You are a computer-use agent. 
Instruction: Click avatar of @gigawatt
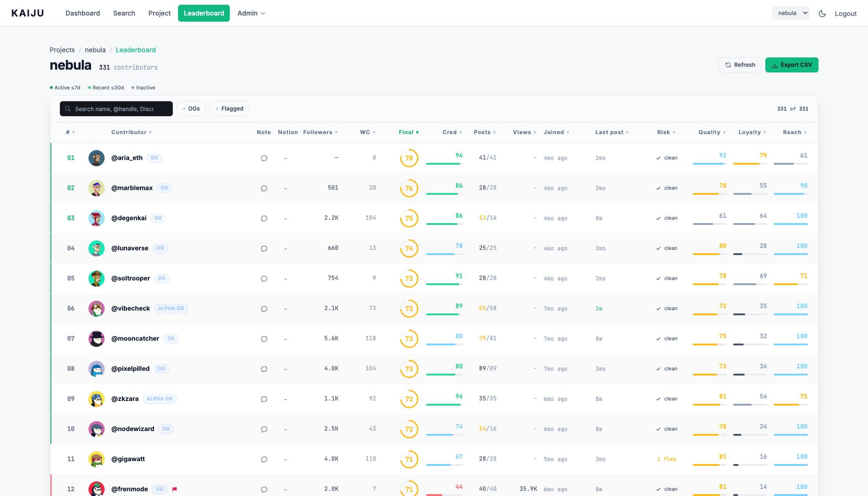click(97, 459)
